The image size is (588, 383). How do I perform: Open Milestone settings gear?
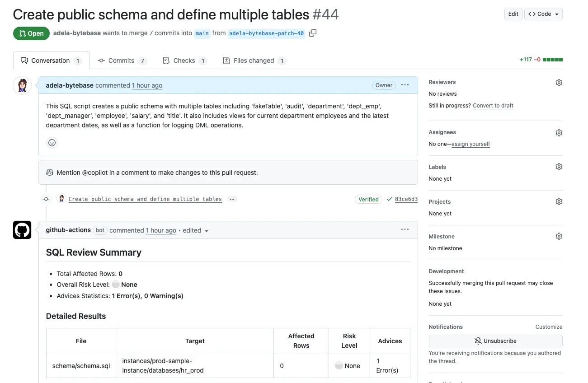[559, 236]
